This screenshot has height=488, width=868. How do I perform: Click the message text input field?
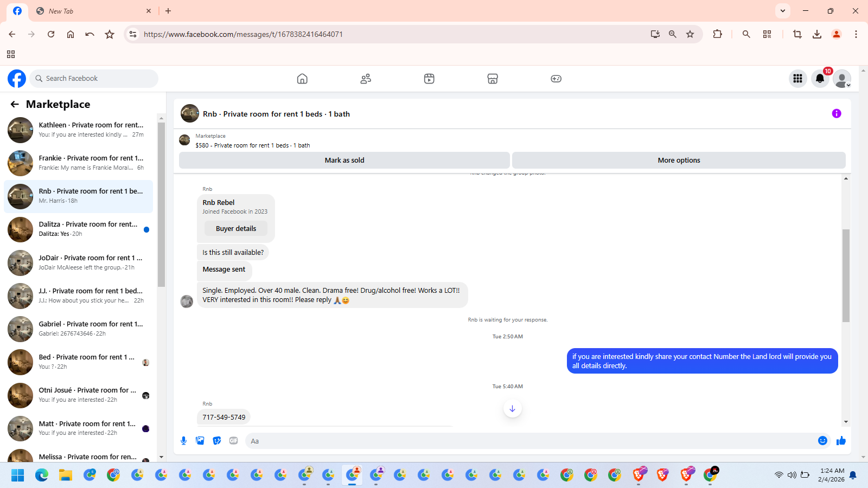pyautogui.click(x=529, y=441)
